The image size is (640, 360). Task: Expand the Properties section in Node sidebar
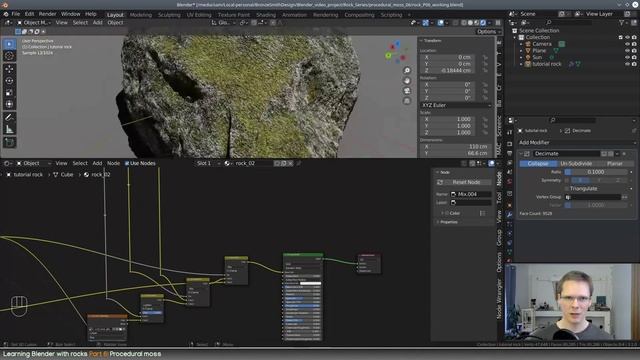point(448,222)
